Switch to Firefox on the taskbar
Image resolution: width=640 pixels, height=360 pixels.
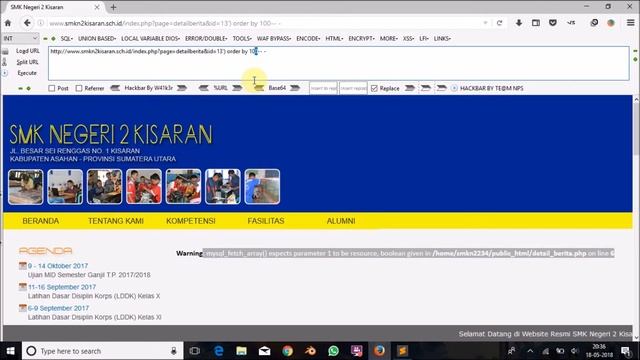[x=379, y=351]
